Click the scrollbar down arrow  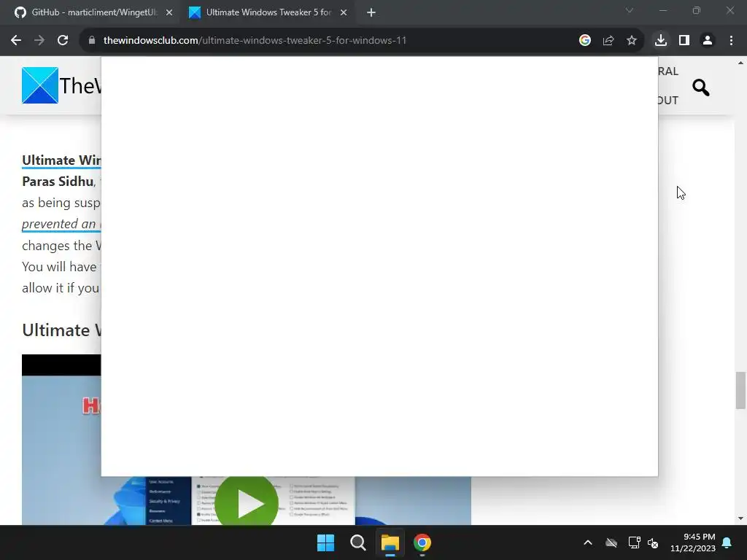tap(740, 518)
